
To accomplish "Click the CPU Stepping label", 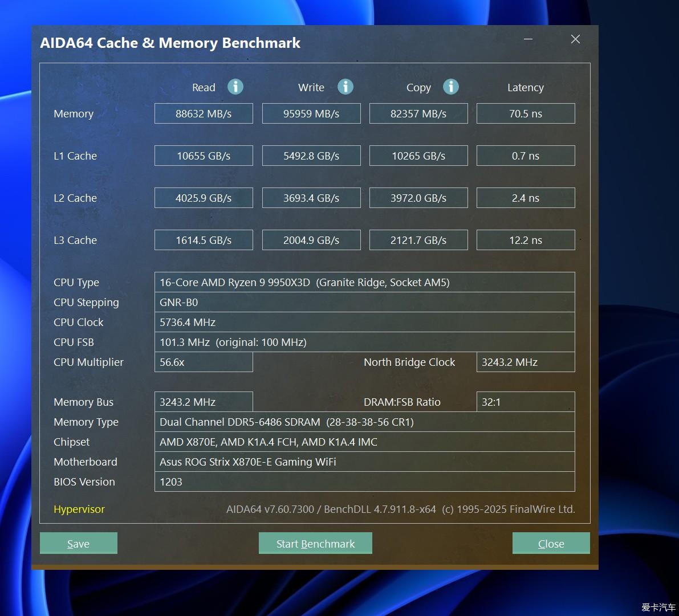I will (86, 303).
